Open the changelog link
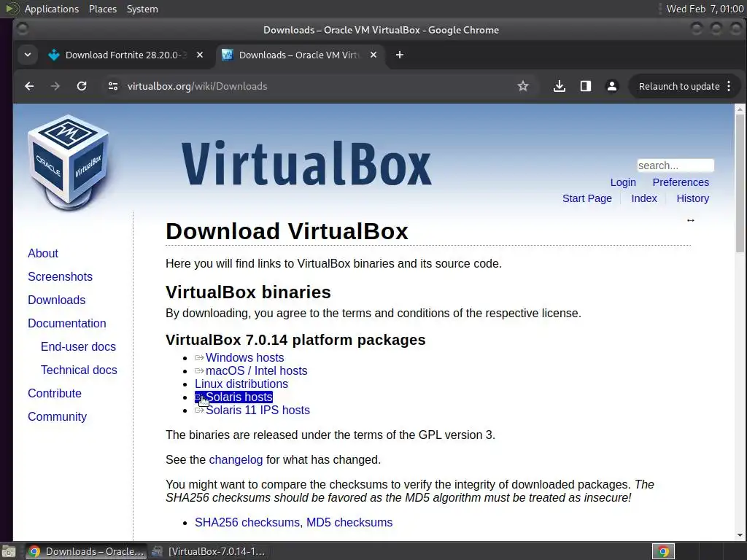This screenshot has height=560, width=747. pyautogui.click(x=236, y=460)
